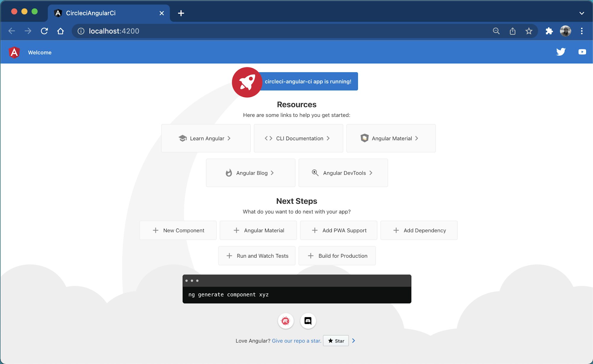
Task: Select the Welcome menu item in the navbar
Action: [40, 52]
